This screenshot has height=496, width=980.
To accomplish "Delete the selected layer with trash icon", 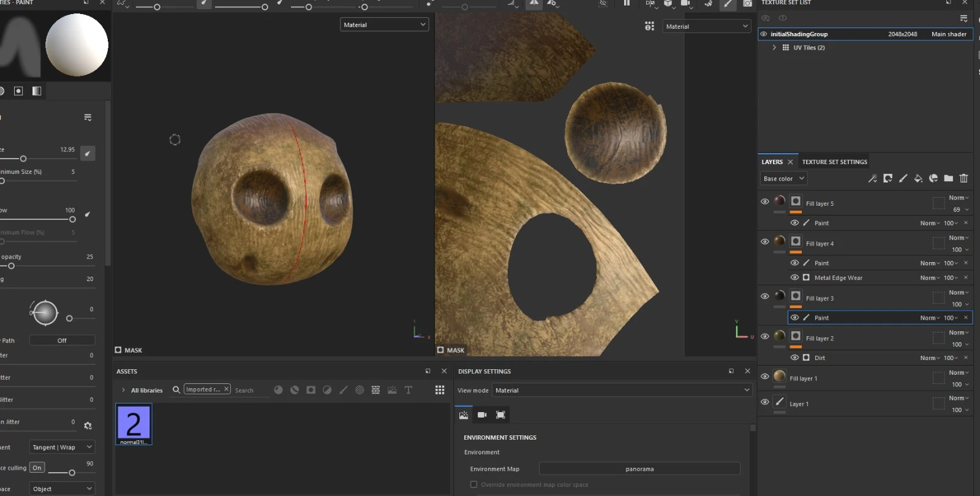I will tap(963, 178).
